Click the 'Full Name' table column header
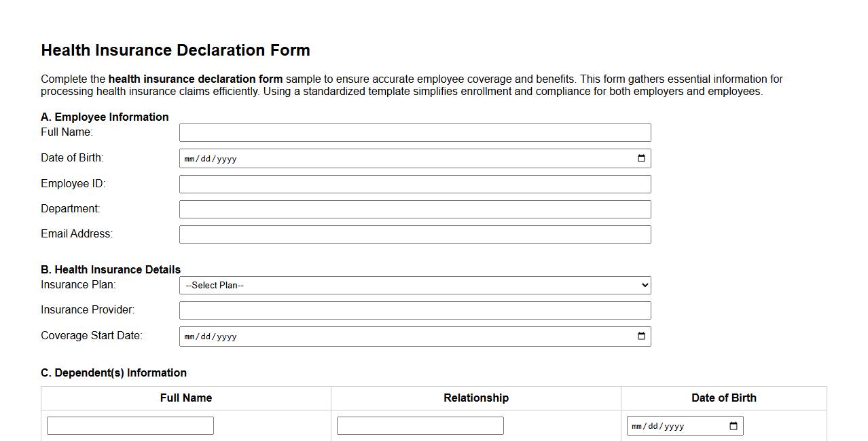The height and width of the screenshot is (441, 868). (186, 398)
